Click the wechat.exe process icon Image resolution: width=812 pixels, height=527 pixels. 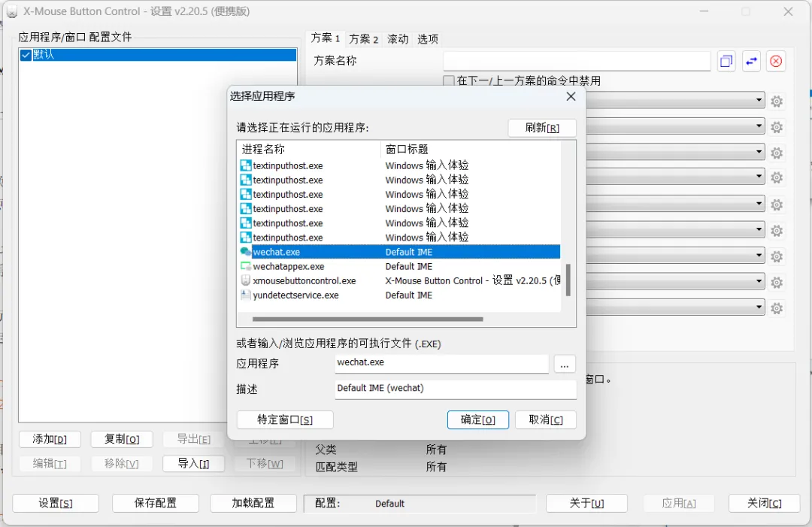(x=246, y=252)
